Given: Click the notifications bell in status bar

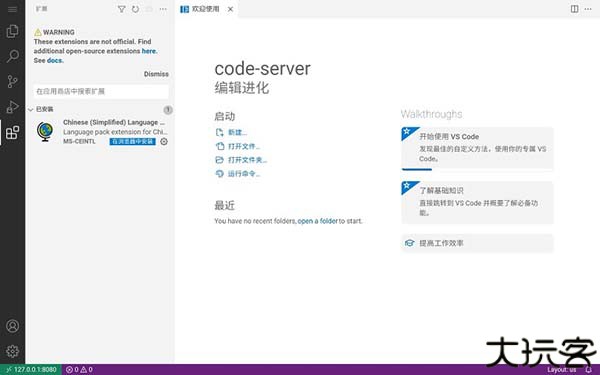Looking at the screenshot, I should [x=589, y=370].
